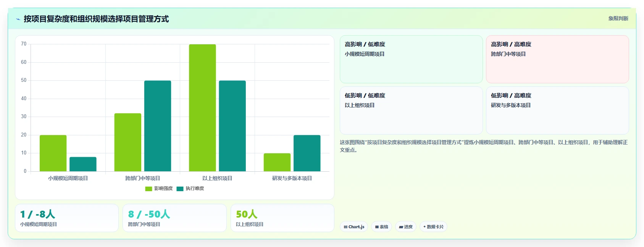Image resolution: width=644 pixels, height=247 pixels.
Task: Click the 跨部门中等项目 x-axis label
Action: [143, 178]
